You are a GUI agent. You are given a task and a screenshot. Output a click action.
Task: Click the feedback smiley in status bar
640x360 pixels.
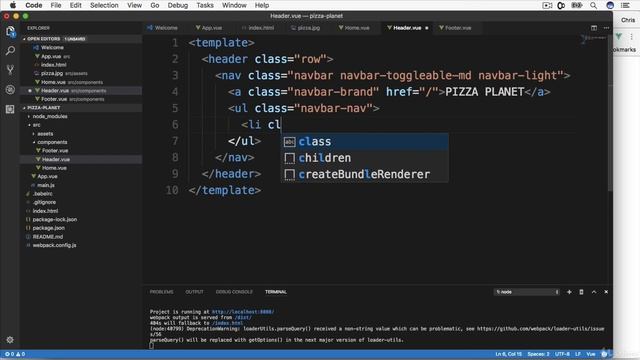[604, 354]
